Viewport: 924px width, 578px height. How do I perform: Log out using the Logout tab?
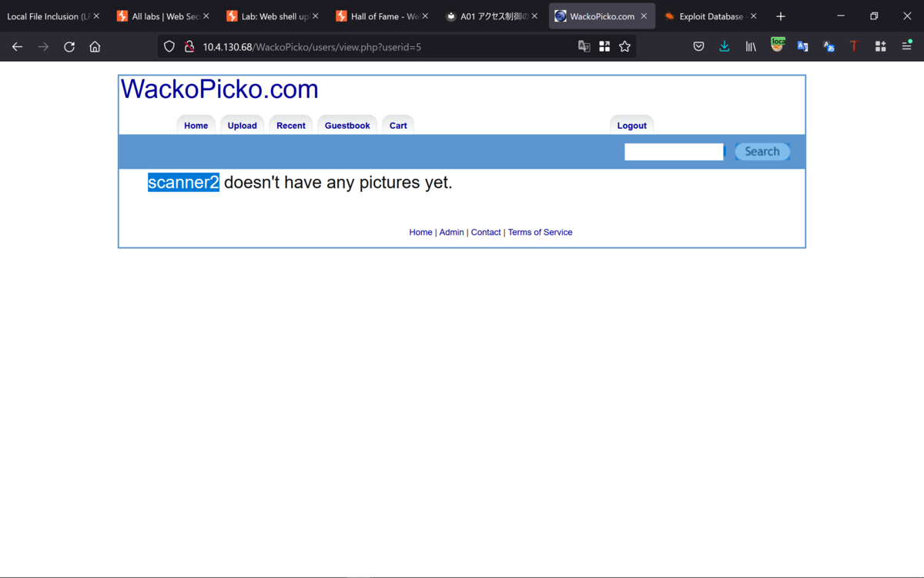631,126
